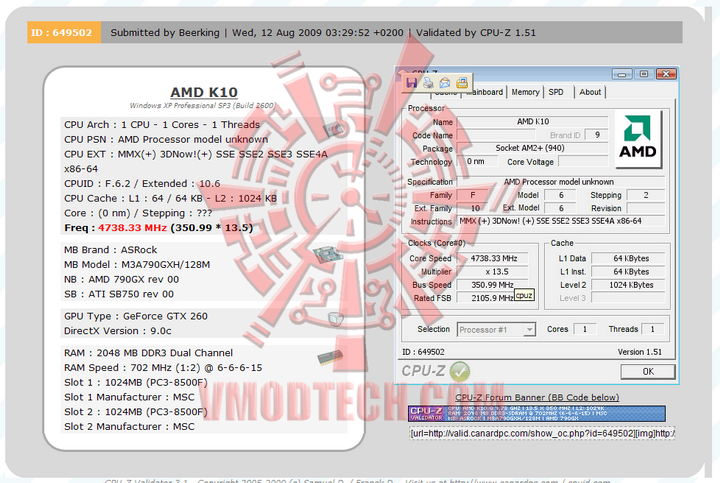Click 'CPUID : F.6.2 / Extended : 10.6'
720x483 pixels.
pyautogui.click(x=142, y=184)
